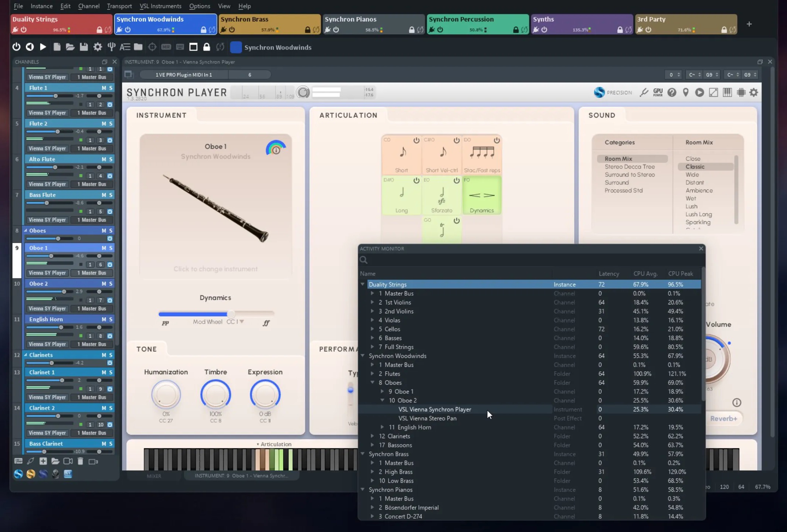
Task: Open the Oboe 1 instrument info icon
Action: pyautogui.click(x=276, y=150)
